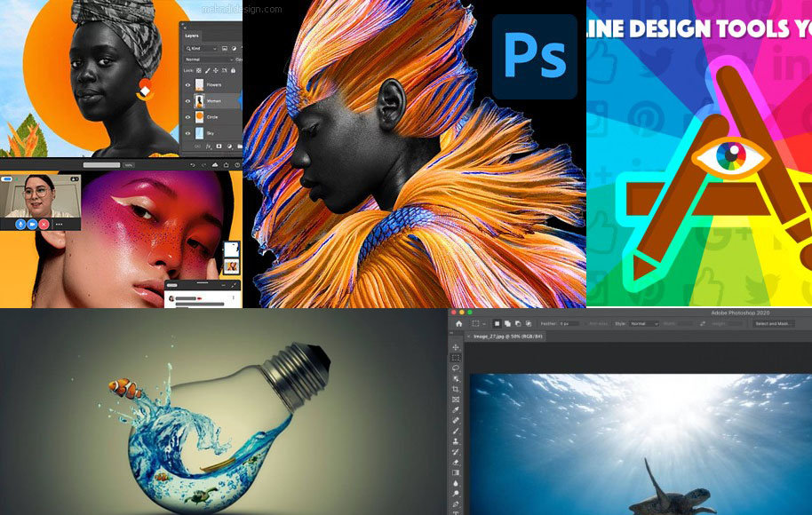Click the Select and Mask button
Image resolution: width=812 pixels, height=515 pixels.
point(773,323)
